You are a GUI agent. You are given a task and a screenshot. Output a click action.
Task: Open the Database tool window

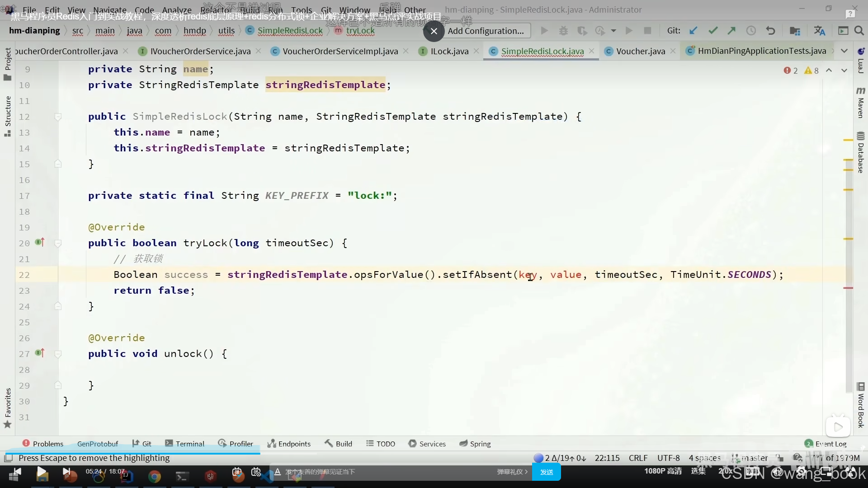click(x=860, y=153)
